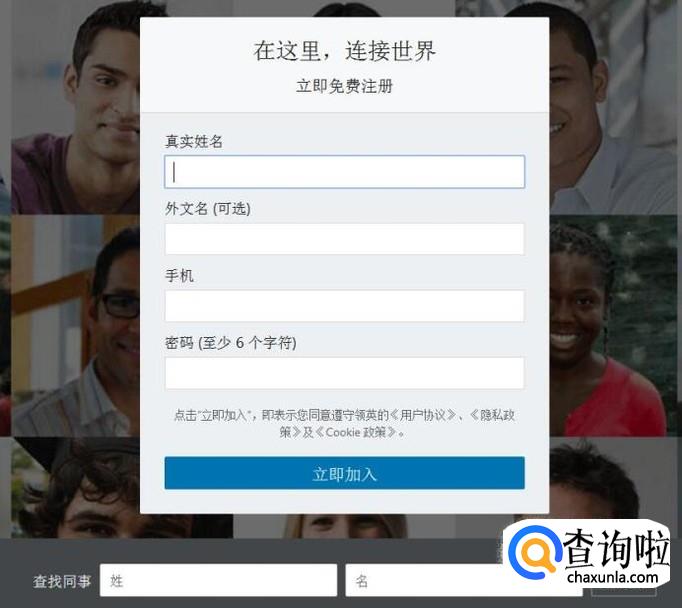Image resolution: width=682 pixels, height=608 pixels.
Task: Click the blue 立即加入 button
Action: click(344, 473)
